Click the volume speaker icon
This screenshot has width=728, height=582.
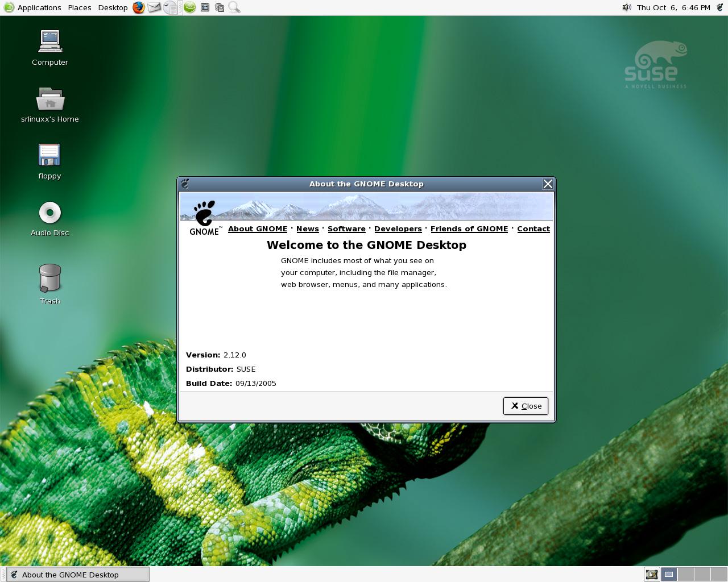[x=627, y=7]
